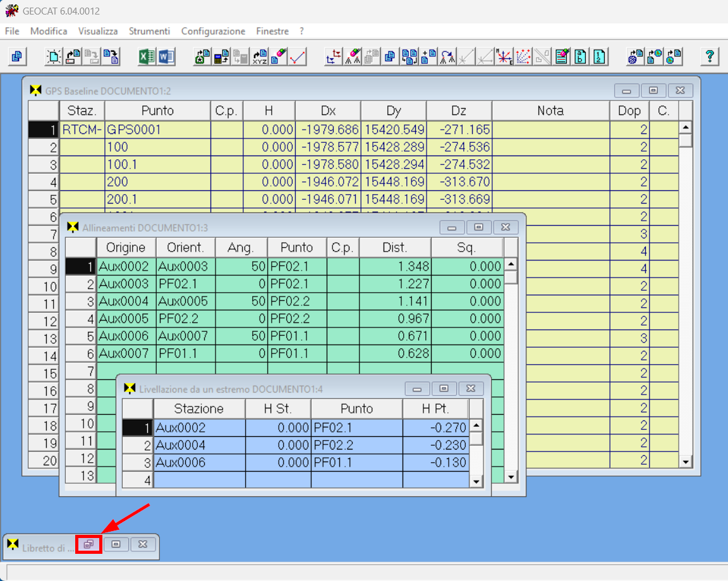728x581 pixels.
Task: Click the '1 2' page toolbar icon
Action: 599,57
